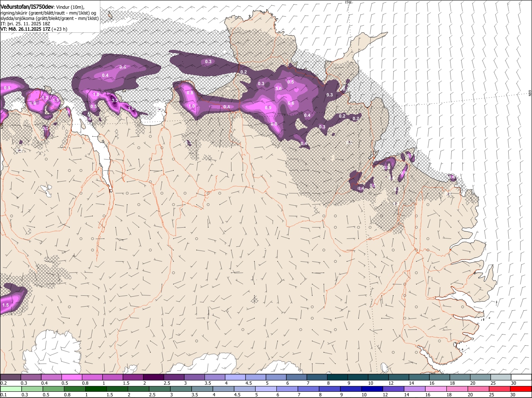Screen dimensions: 532x398
Task: Select top legend swatch between 0.4 and 0.5
Action: [x=51, y=377]
